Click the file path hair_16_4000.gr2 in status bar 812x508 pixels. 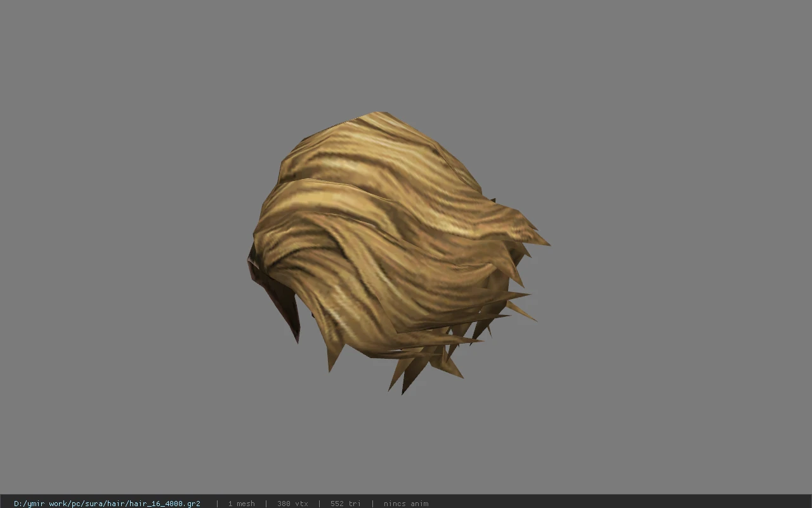tap(107, 504)
